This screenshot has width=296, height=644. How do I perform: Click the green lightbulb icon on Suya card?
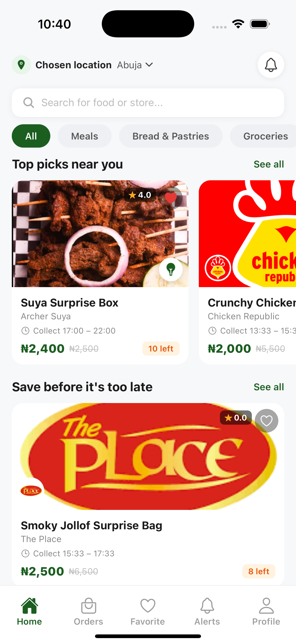[x=171, y=269]
